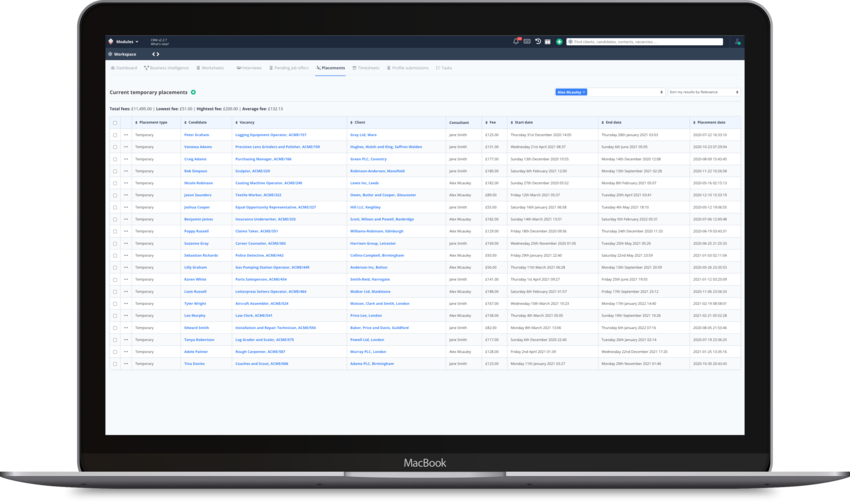Select the Vanessa Adams row checkbox
850x503 pixels.
coord(115,147)
